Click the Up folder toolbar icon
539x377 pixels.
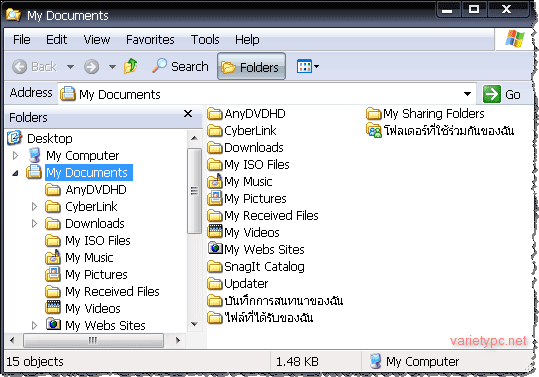point(131,66)
